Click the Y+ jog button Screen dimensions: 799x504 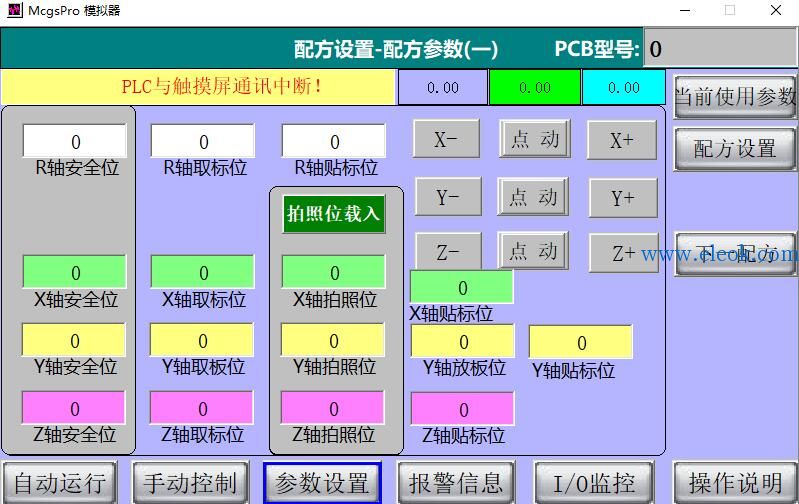[623, 198]
